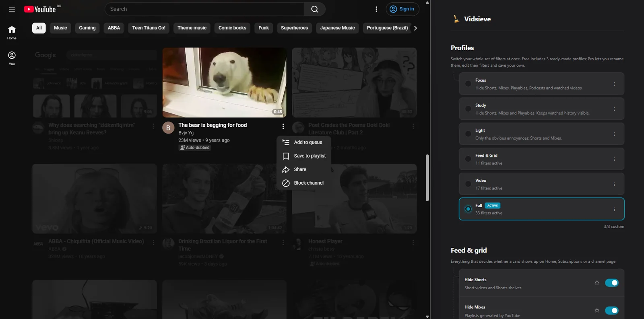Select the ABBA filter chip

pos(114,28)
